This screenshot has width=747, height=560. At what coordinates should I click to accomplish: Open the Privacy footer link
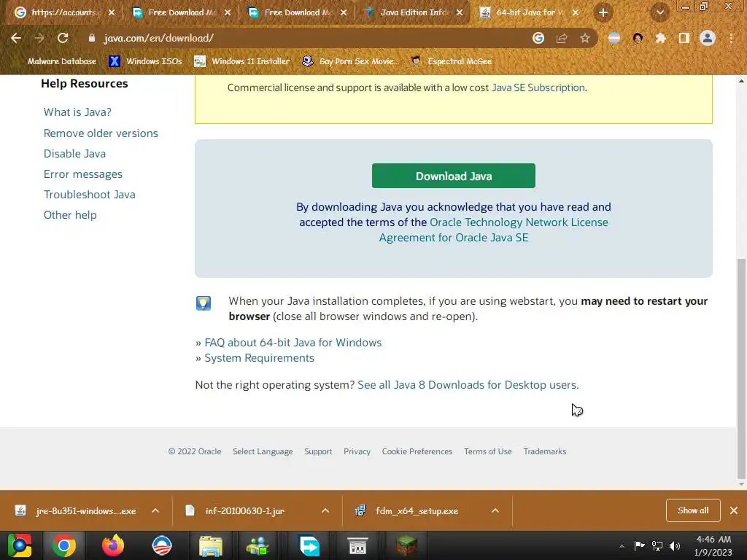(357, 451)
